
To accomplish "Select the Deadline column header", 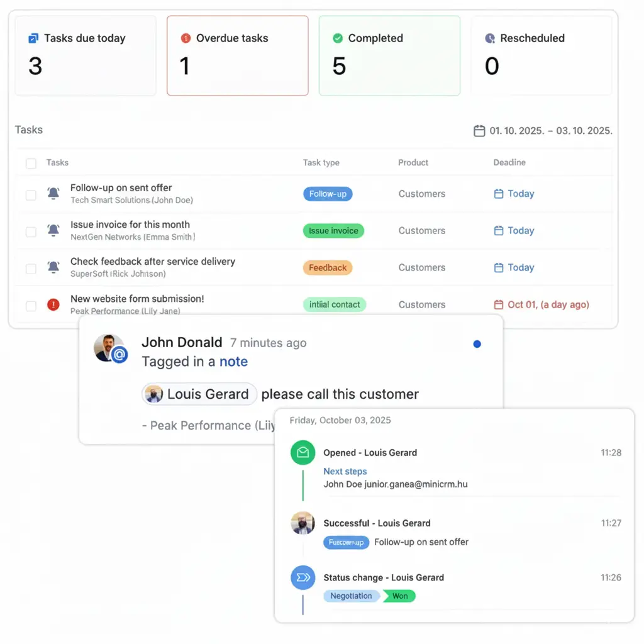I will 509,162.
